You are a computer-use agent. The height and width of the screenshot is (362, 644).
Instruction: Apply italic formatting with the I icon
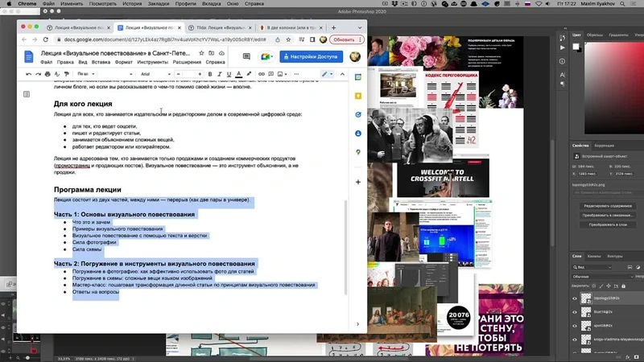coord(219,74)
